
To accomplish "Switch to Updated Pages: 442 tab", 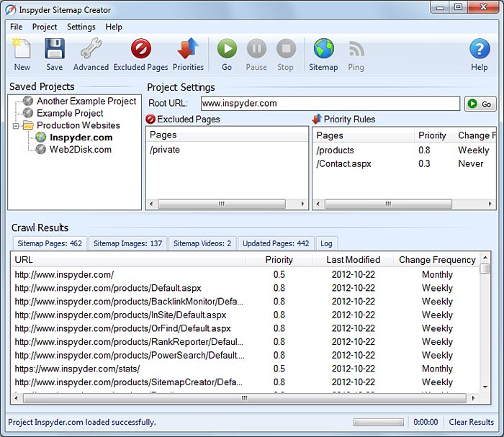I will [x=276, y=243].
